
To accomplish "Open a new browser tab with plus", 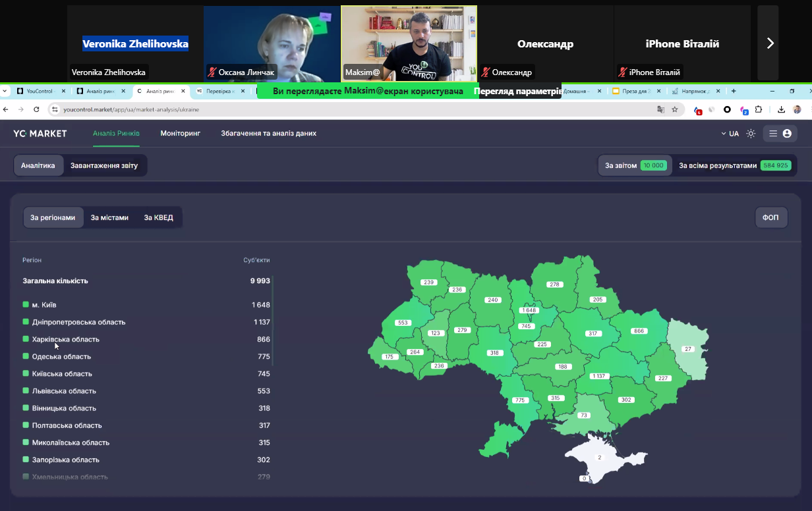I will tap(734, 91).
